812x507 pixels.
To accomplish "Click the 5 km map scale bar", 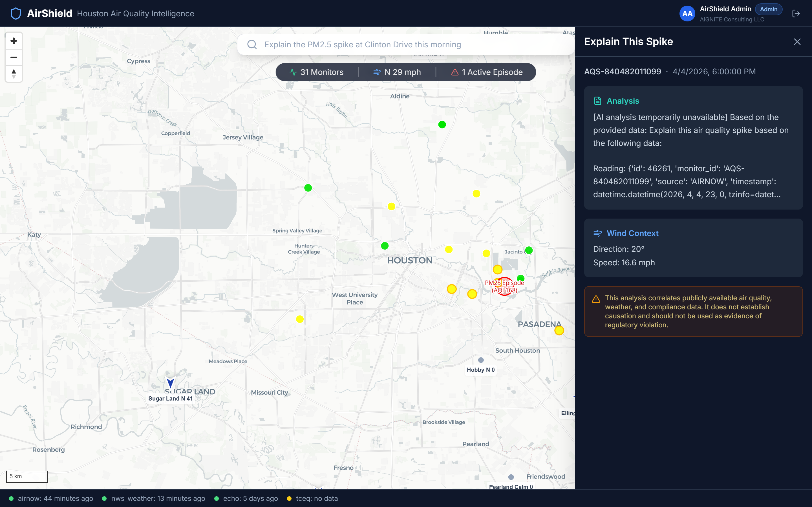I will [27, 476].
